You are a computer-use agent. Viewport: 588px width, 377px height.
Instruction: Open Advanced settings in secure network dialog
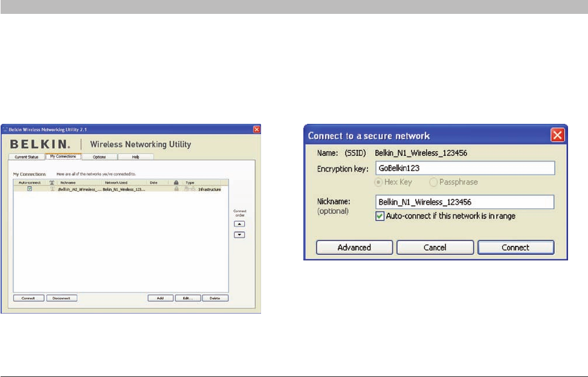click(354, 247)
